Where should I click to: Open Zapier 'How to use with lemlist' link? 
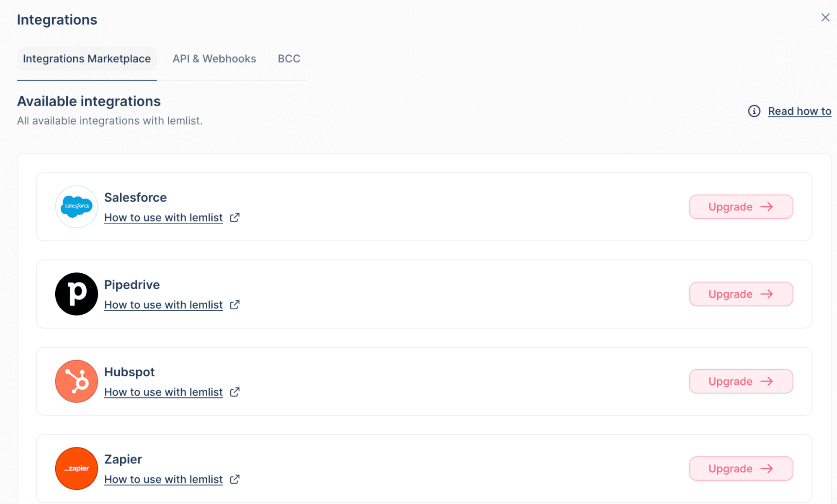click(163, 479)
